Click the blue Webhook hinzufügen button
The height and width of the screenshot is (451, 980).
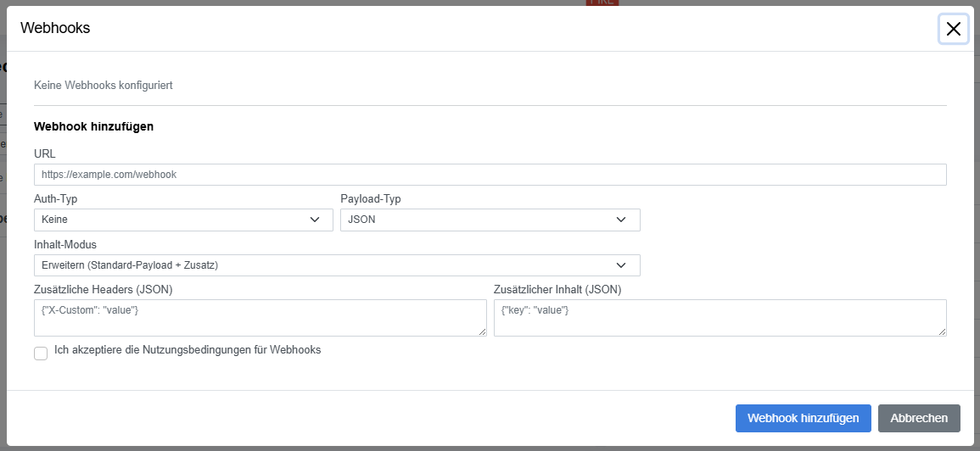coord(804,419)
